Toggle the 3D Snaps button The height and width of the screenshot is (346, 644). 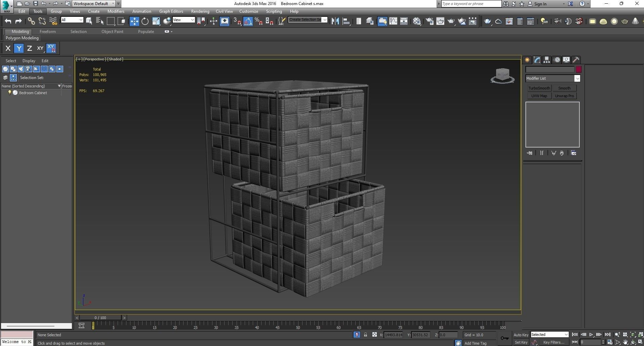click(237, 21)
